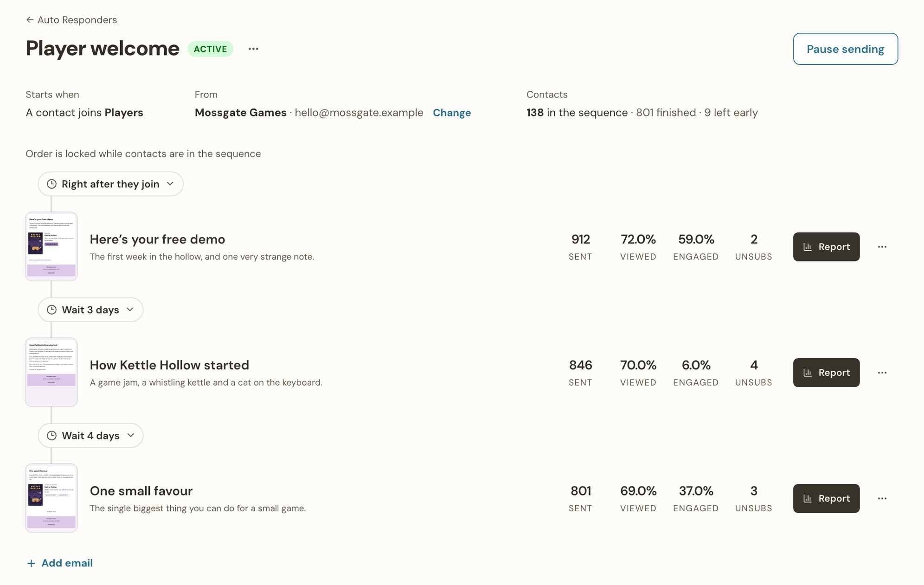The image size is (924, 585).
Task: Click the ACTIVE status badge
Action: point(210,49)
